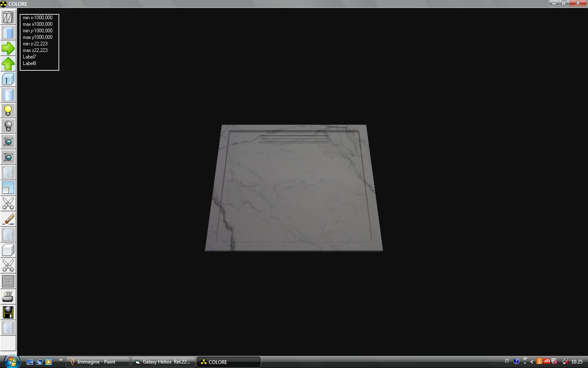Image resolution: width=588 pixels, height=368 pixels.
Task: Click the camera icon above the faded marble icon
Action: click(x=8, y=157)
